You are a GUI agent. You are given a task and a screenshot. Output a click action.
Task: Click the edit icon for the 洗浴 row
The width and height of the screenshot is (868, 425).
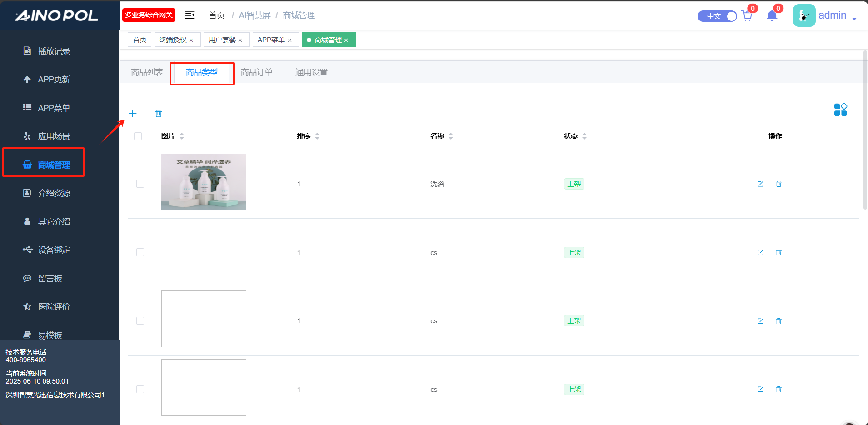(x=760, y=184)
